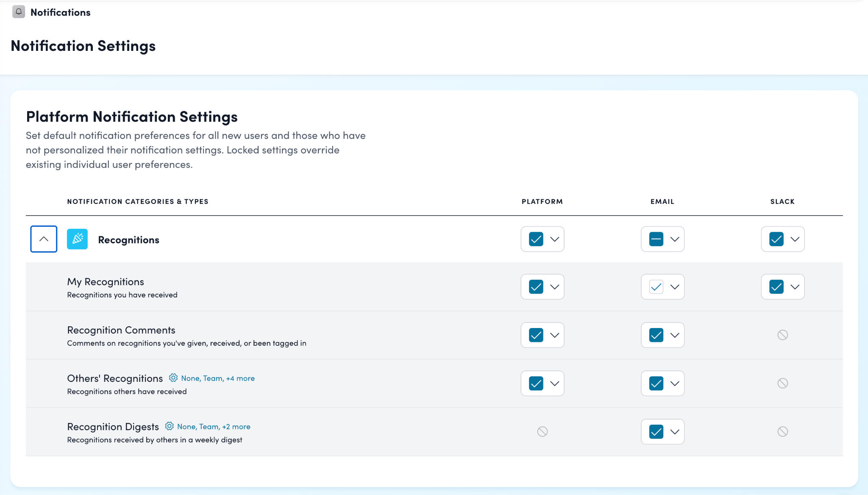Screen dimensions: 868x495
Task: Toggle the Recognitions category Slack checkbox
Action: coord(776,239)
